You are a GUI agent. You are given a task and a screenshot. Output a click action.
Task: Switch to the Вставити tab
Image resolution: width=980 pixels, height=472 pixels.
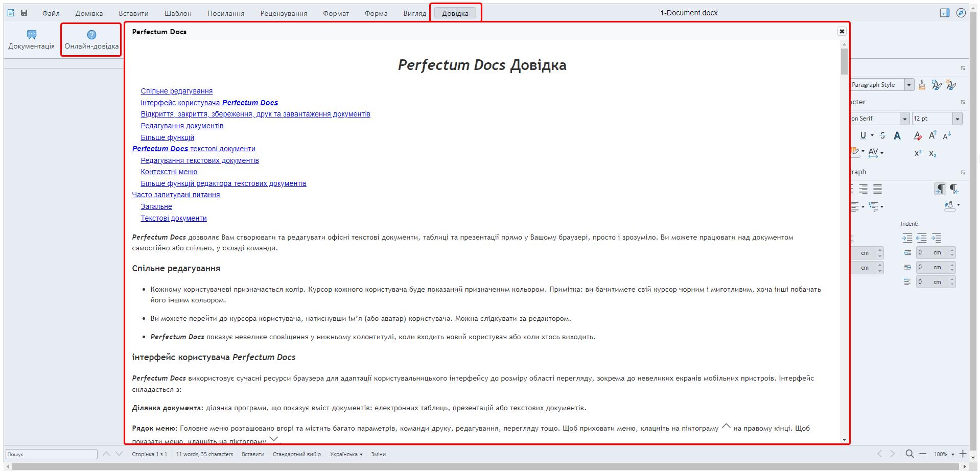click(x=133, y=13)
